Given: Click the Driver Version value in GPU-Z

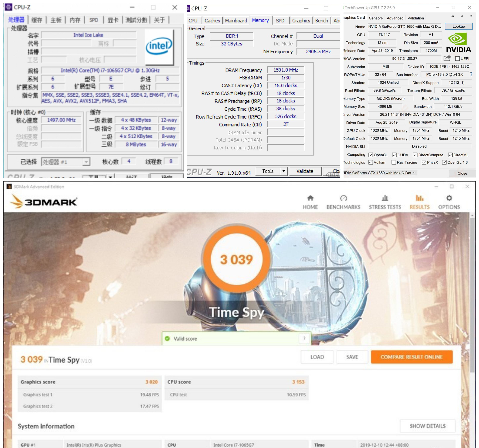Looking at the screenshot, I should tap(420, 114).
